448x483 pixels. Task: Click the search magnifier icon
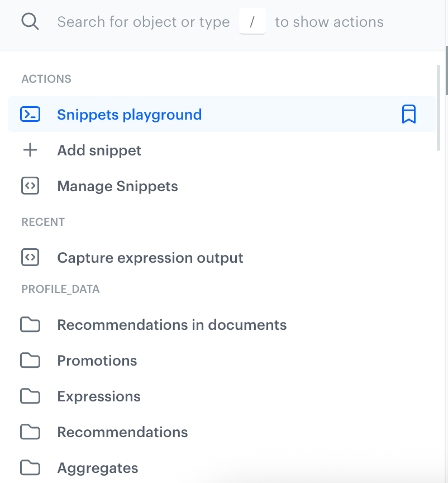30,21
